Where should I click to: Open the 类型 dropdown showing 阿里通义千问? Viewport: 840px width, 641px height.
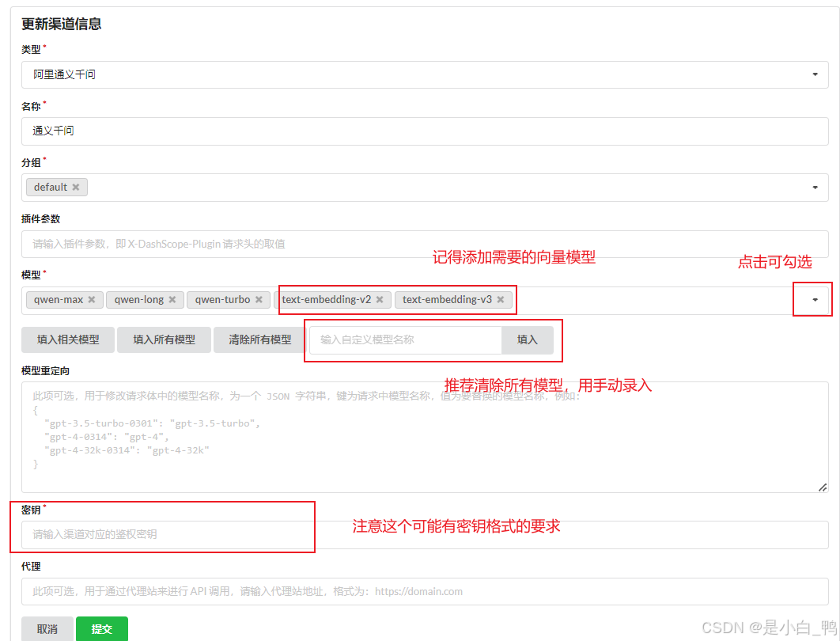coord(425,74)
